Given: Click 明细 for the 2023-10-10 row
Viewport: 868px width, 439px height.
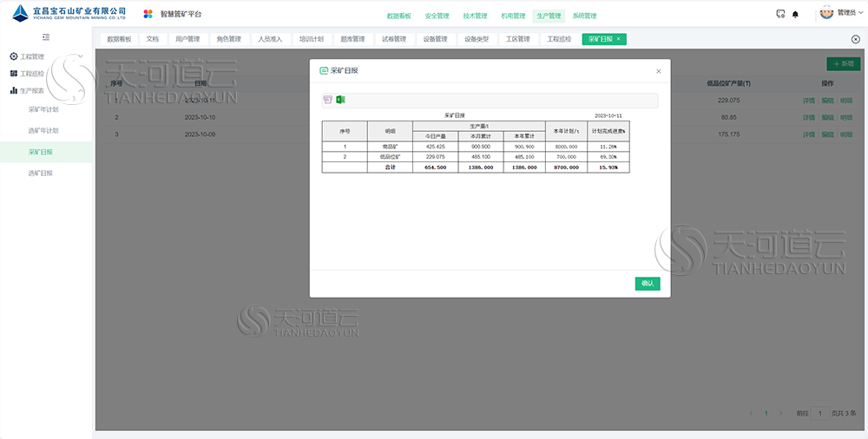Looking at the screenshot, I should [846, 118].
